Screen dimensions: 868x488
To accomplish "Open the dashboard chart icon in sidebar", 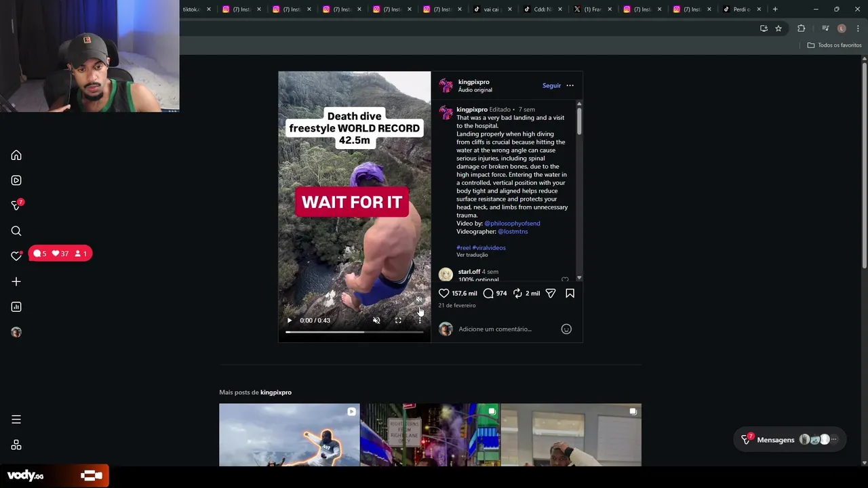I will (16, 307).
